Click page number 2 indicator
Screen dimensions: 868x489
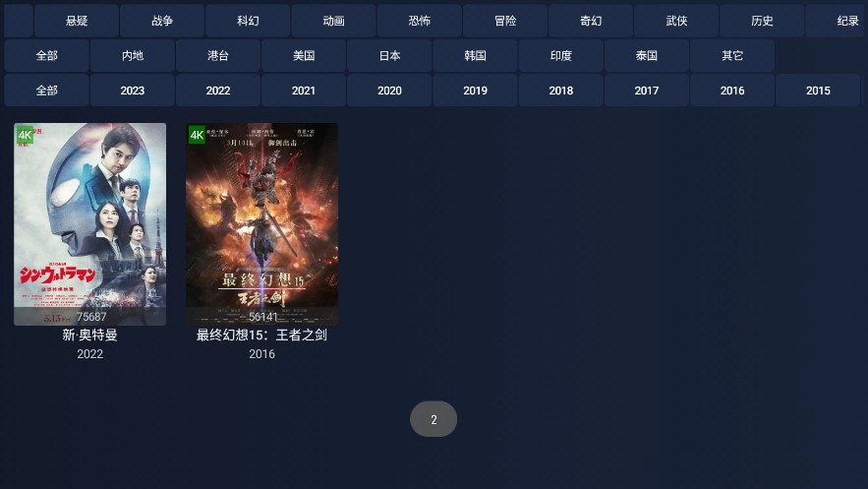click(434, 419)
